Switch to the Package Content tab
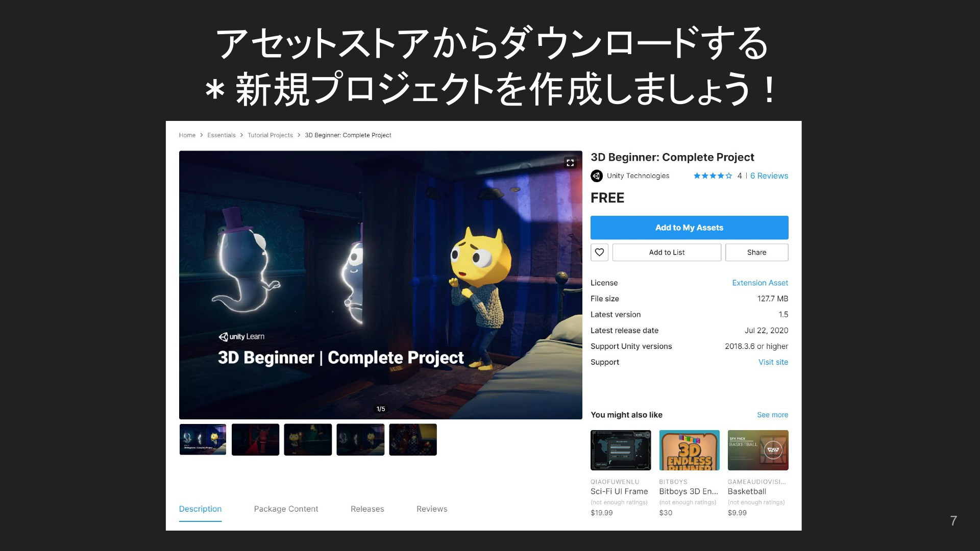Screen dimensions: 980x551 (x=286, y=509)
